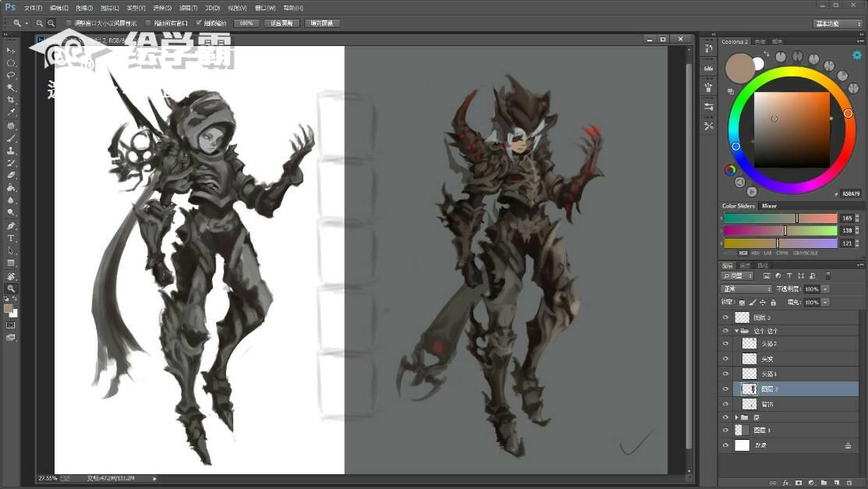Hide the 图层 1 layer
Viewport: 868px width, 489px height.
(725, 431)
